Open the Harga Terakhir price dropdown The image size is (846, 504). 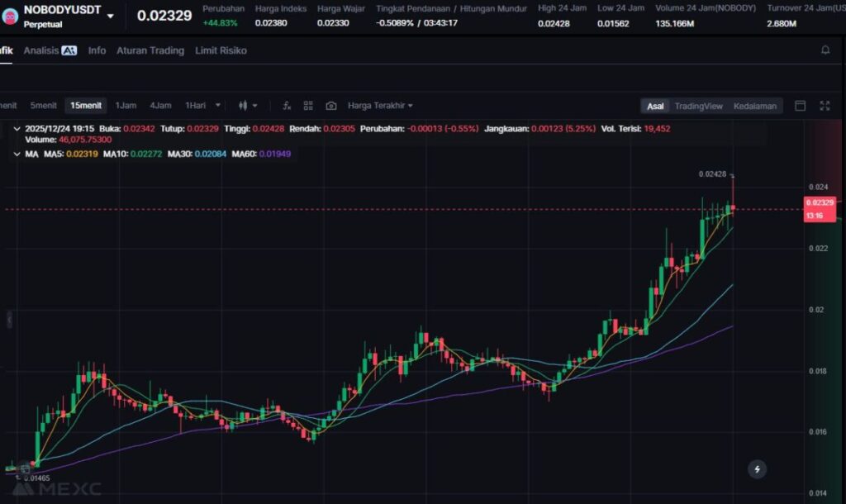point(380,106)
